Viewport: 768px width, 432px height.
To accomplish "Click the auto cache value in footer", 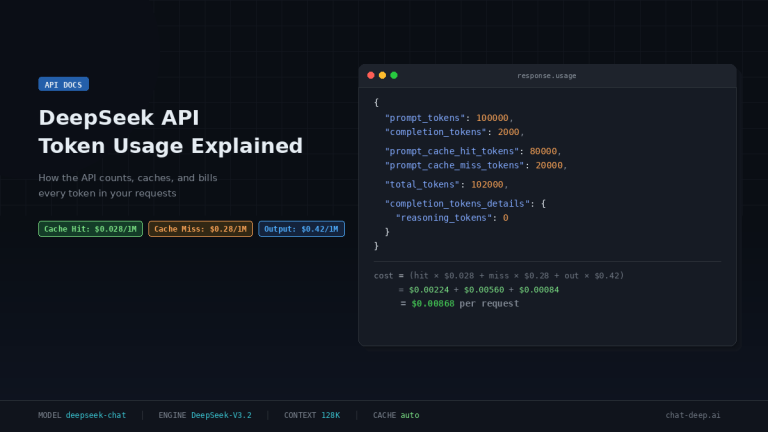I will (410, 415).
